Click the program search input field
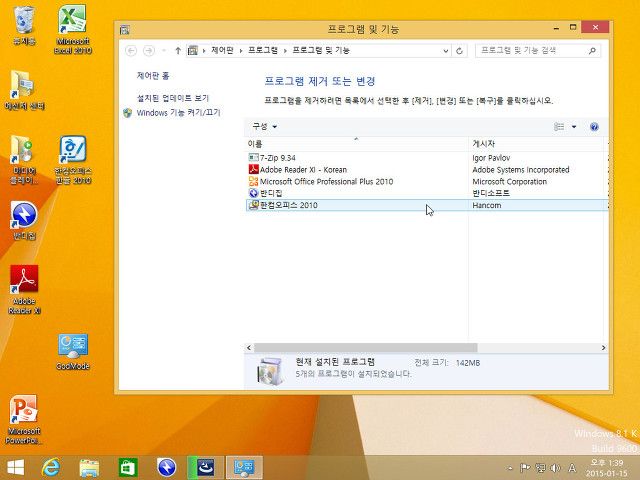Screen dimensions: 640x480 [x=531, y=50]
